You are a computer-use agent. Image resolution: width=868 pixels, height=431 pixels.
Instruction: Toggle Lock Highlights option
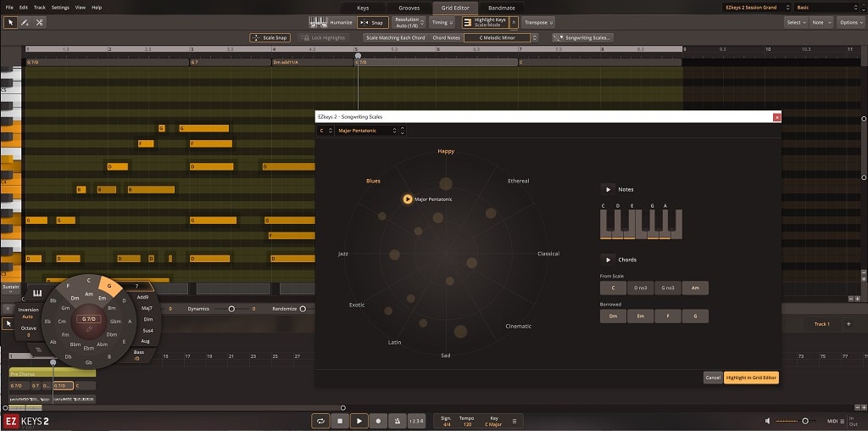tap(325, 37)
